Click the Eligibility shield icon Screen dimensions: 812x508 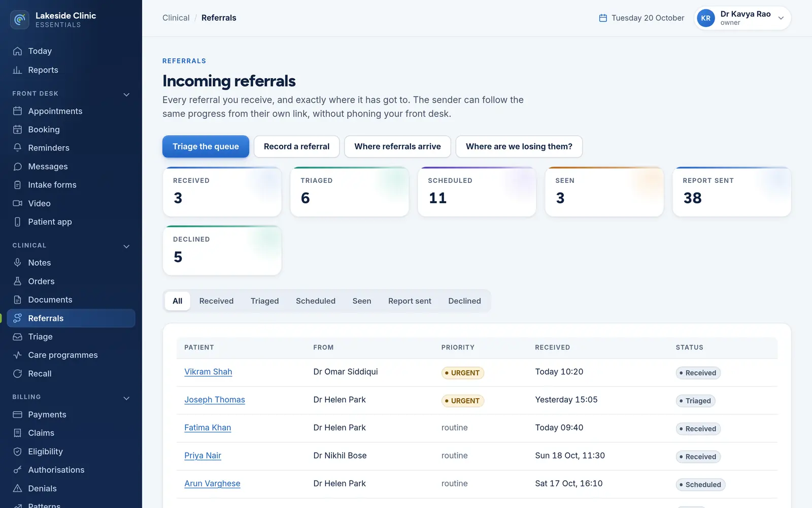17,452
